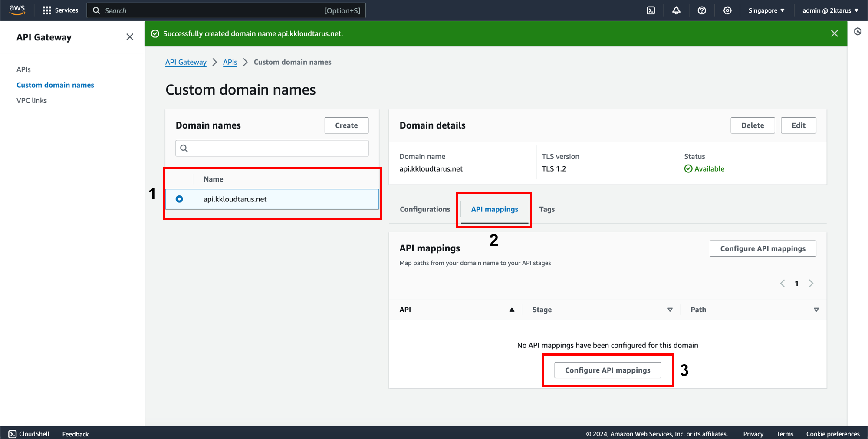868x439 pixels.
Task: Go to next page of API mappings
Action: click(x=811, y=284)
